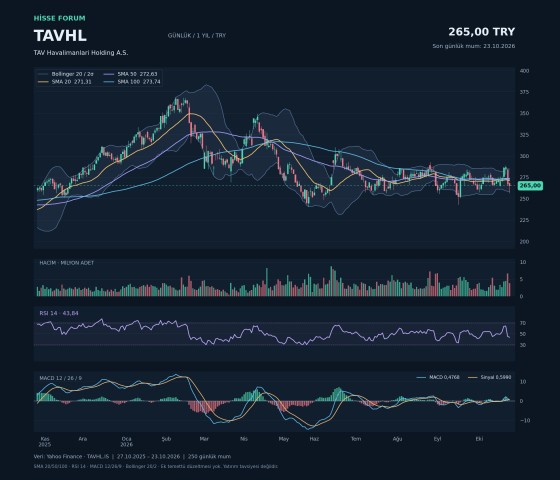
Task: Click the HACİM · MİLYON ADET panel title
Action: click(67, 262)
